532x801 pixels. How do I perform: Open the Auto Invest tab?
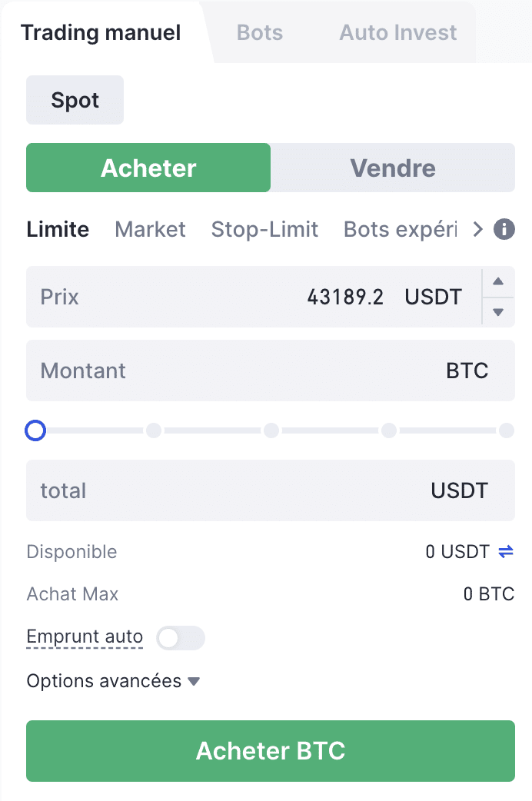tap(397, 32)
